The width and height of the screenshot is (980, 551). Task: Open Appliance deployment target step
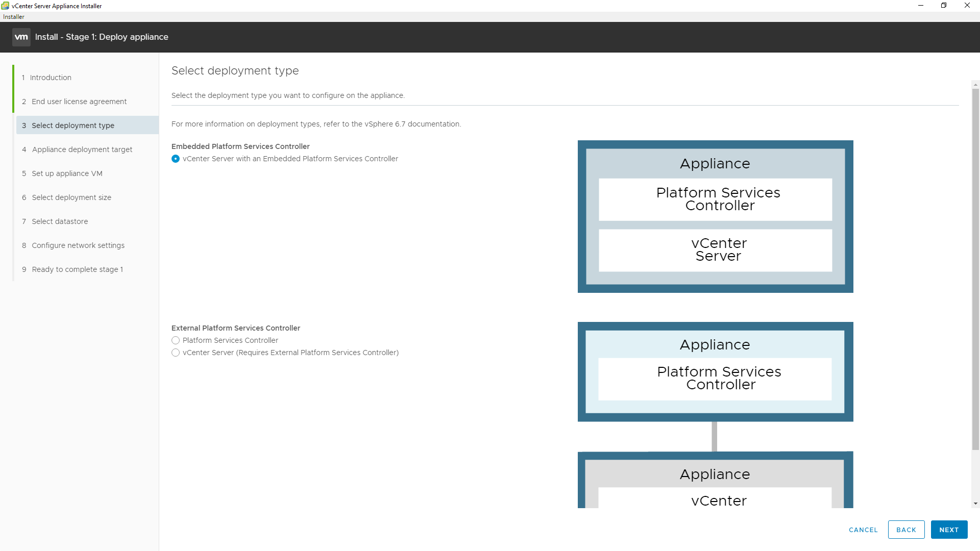tap(82, 149)
